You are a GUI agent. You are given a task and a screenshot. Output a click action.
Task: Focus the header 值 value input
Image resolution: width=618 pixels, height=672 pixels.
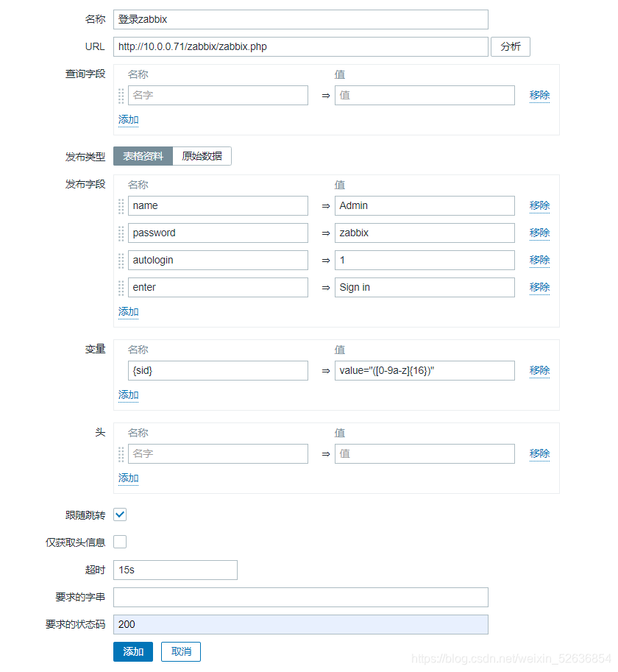pos(425,454)
